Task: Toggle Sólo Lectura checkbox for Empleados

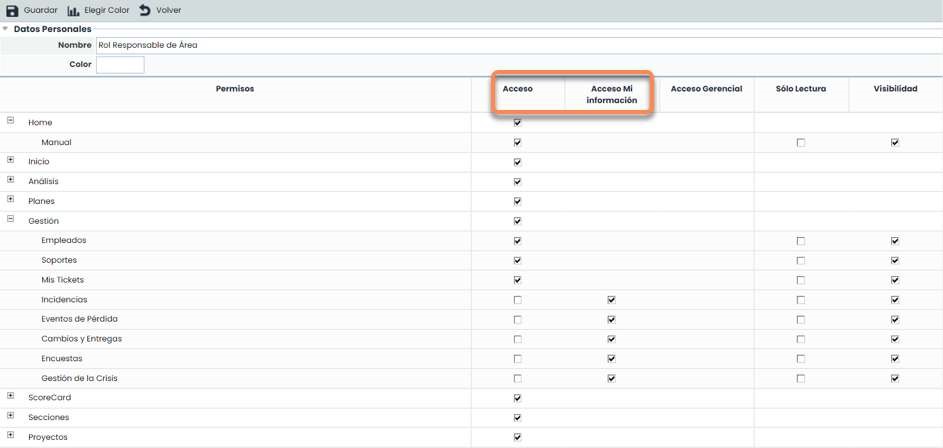Action: tap(800, 241)
